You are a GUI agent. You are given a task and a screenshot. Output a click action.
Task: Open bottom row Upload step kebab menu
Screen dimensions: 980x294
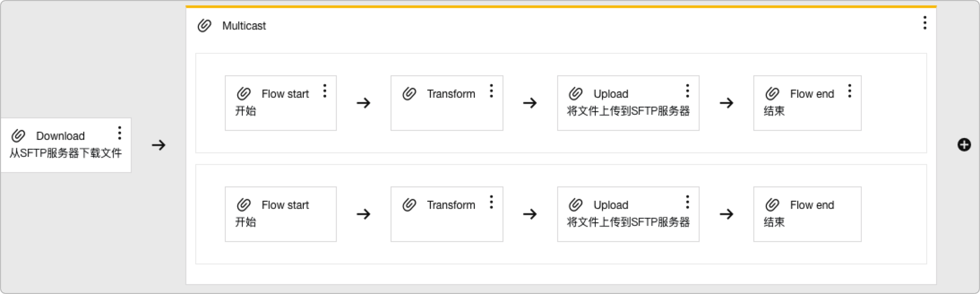(x=687, y=202)
